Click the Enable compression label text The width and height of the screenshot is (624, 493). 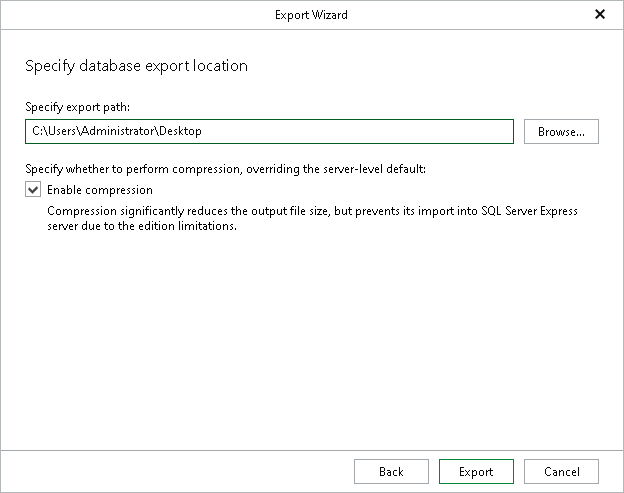coord(100,190)
